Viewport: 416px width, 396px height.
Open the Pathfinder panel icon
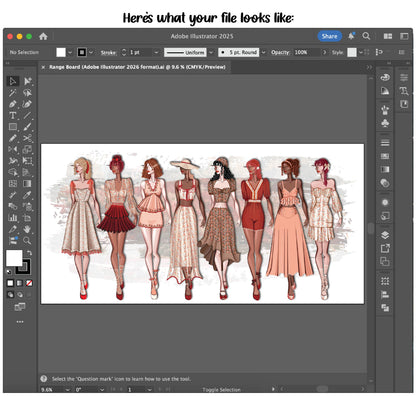point(385,308)
